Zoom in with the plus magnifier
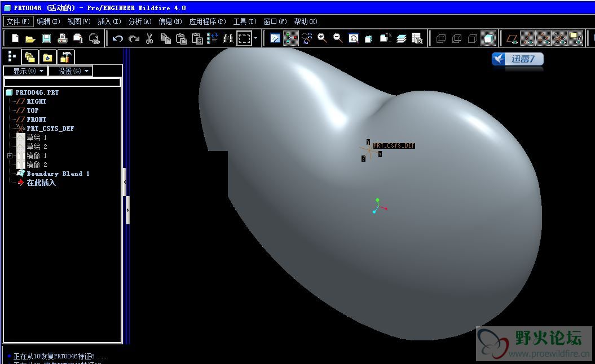 pos(322,38)
